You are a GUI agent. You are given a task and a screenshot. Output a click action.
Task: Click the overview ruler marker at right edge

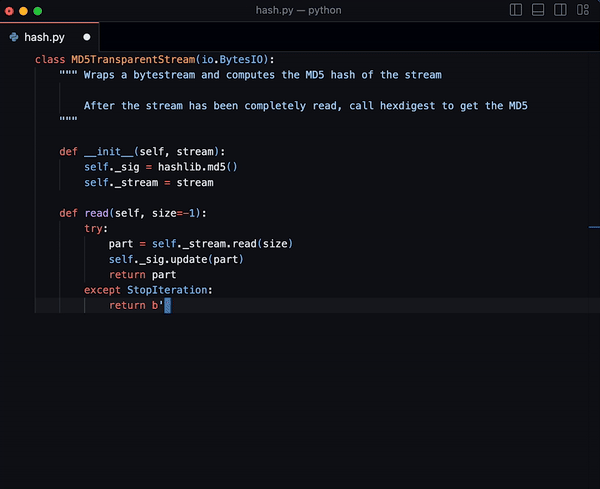[594, 228]
